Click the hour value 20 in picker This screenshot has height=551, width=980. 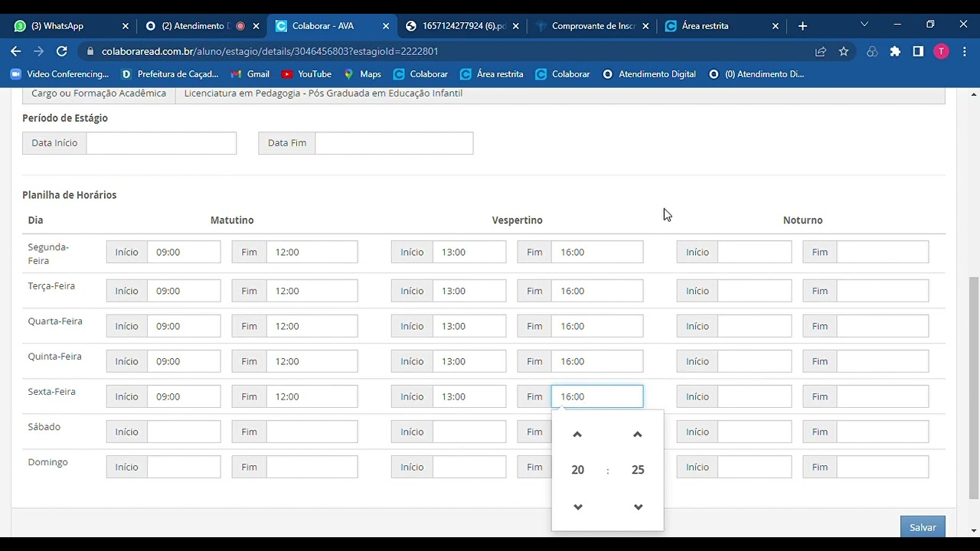577,470
